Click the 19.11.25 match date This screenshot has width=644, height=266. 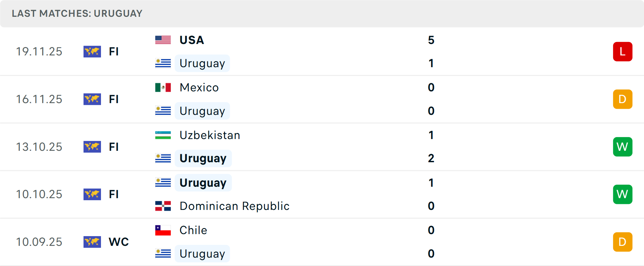pos(39,51)
